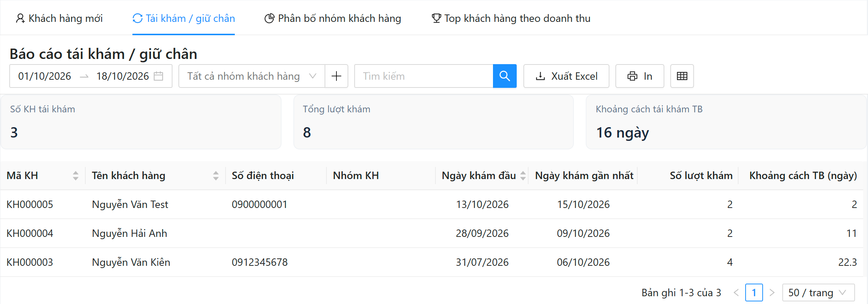Click customer name Nguyễn Văn Kiên
Image resolution: width=868 pixels, height=304 pixels.
(x=131, y=262)
